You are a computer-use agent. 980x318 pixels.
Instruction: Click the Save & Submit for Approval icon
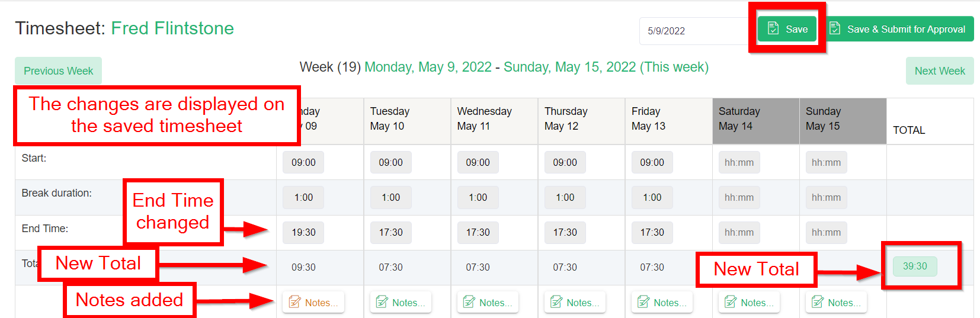pyautogui.click(x=835, y=28)
